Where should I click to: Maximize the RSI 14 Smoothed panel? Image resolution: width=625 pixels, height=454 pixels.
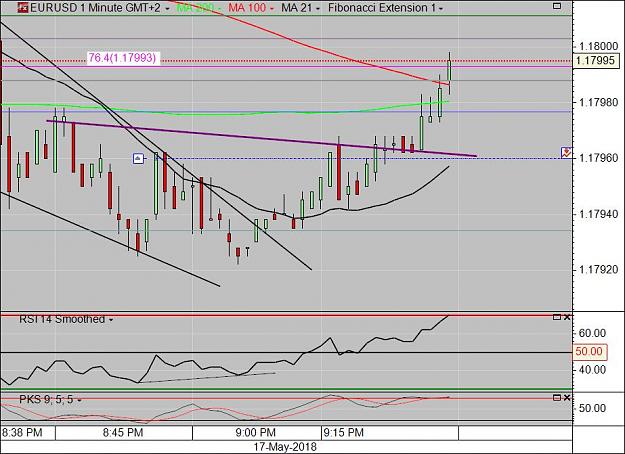tap(557, 317)
